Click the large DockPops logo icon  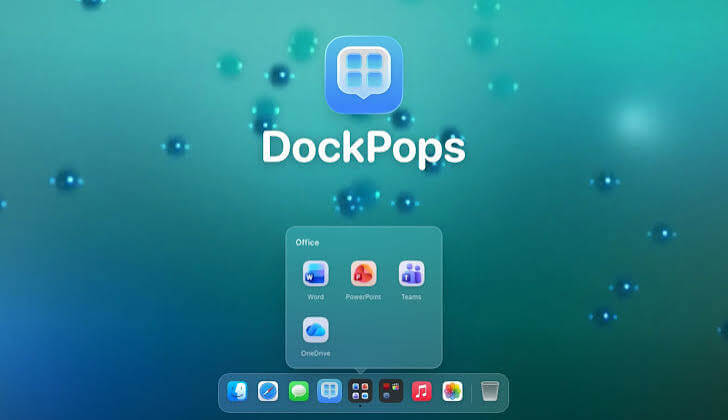pos(364,75)
